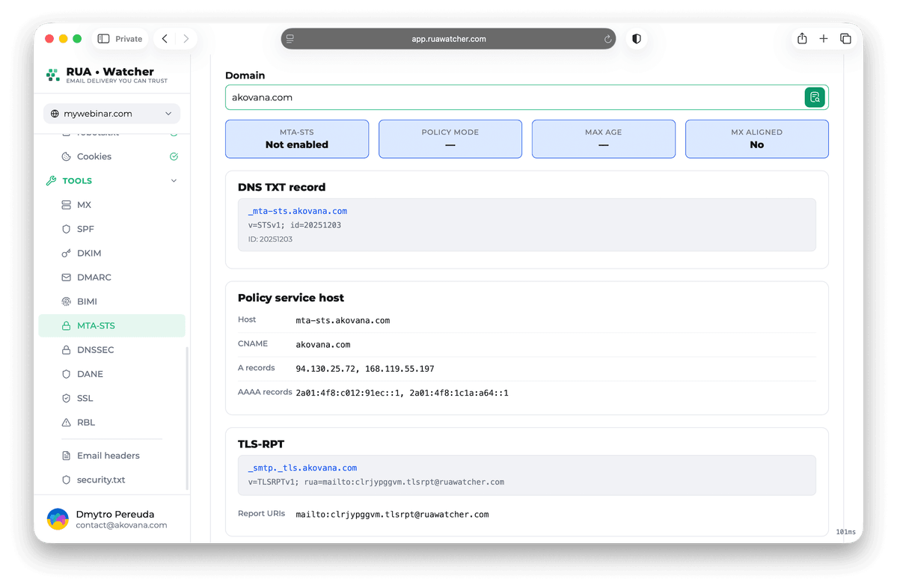Click the TOOLS wrench icon

[52, 181]
